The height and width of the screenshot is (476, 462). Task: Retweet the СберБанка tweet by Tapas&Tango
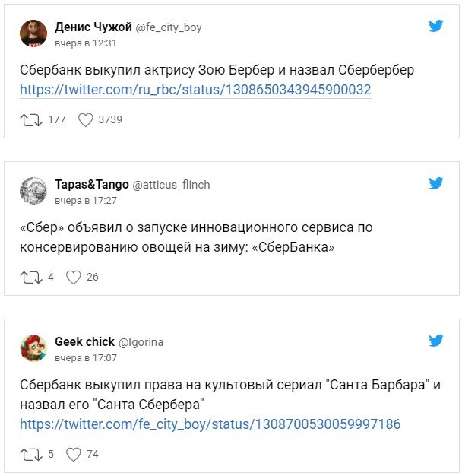(30, 277)
